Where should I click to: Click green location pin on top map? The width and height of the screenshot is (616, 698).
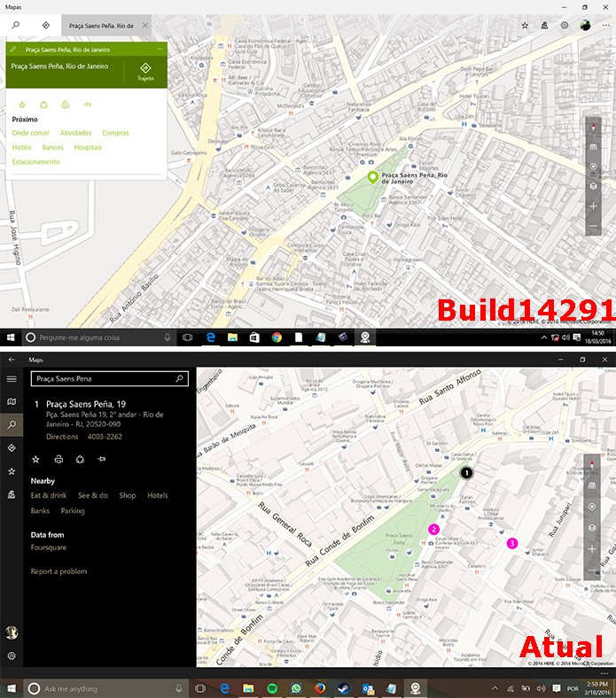coord(372,177)
